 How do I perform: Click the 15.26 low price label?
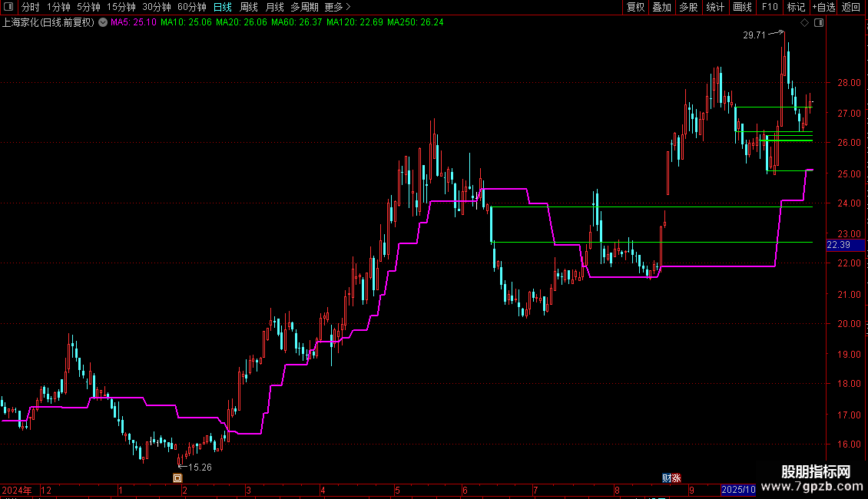[x=200, y=468]
